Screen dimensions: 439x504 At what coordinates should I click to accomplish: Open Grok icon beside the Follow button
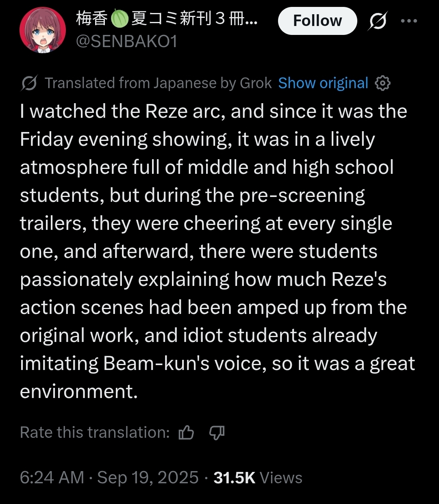[378, 21]
